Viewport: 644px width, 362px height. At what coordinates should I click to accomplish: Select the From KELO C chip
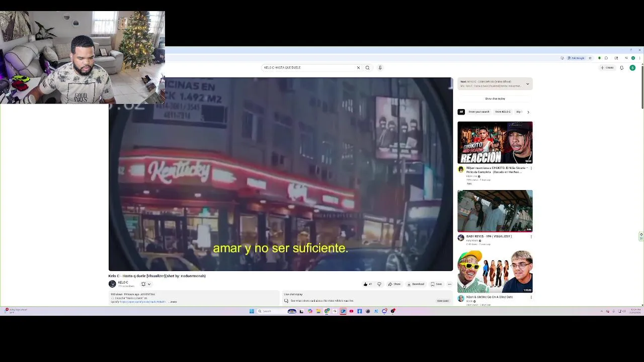tap(503, 112)
